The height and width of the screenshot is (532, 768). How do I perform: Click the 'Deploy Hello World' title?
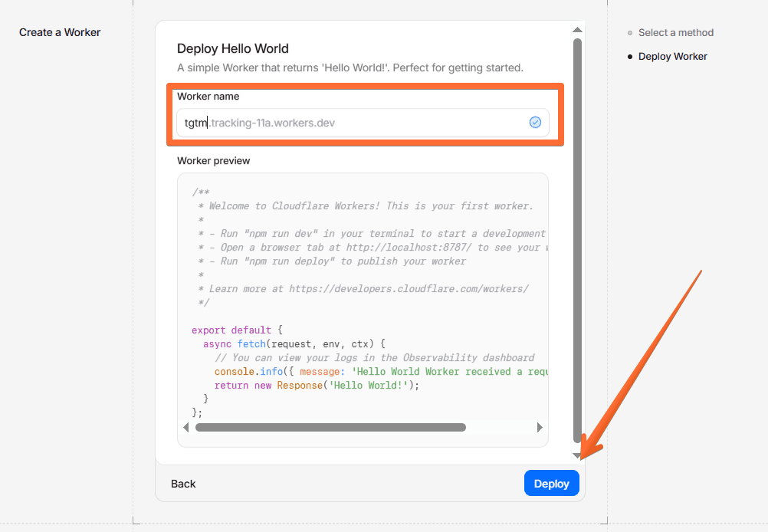coord(233,48)
